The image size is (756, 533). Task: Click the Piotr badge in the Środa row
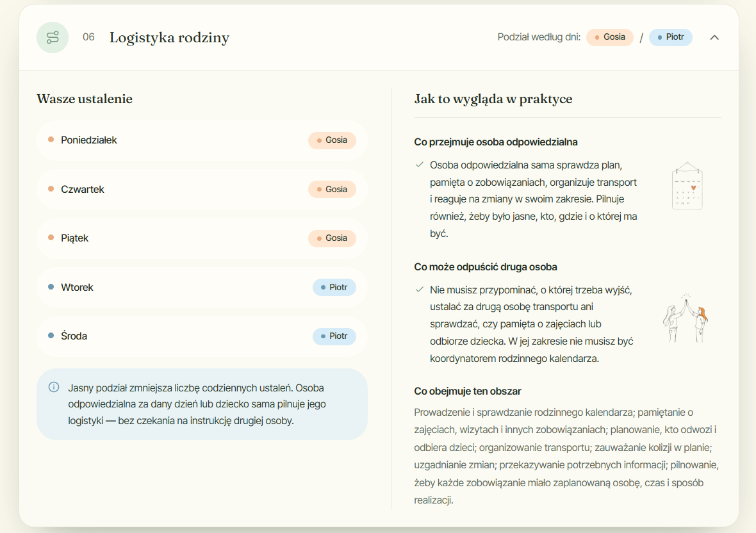(334, 336)
